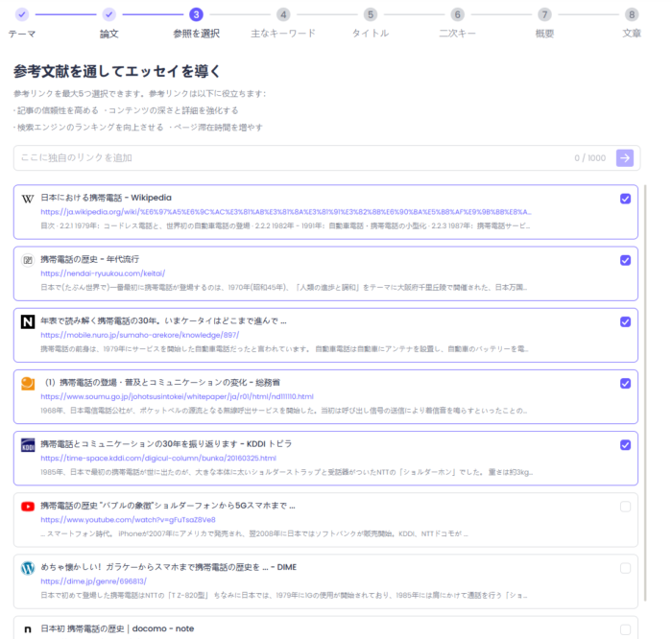The image size is (672, 639).
Task: Uncheck the KDDI トビラ reference checkbox
Action: pyautogui.click(x=625, y=445)
